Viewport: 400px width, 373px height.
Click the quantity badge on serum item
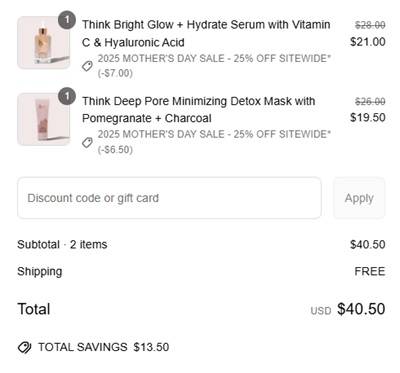click(x=67, y=20)
